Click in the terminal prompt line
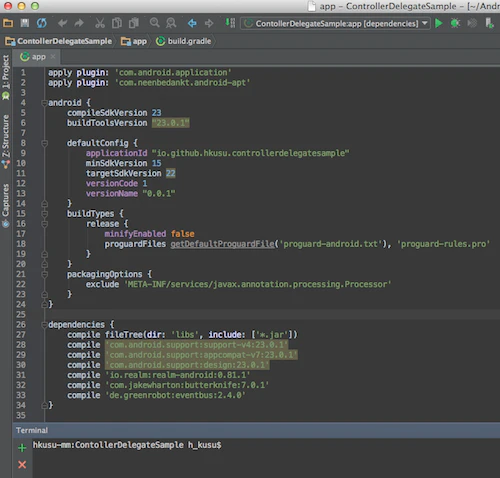This screenshot has width=500, height=478. pos(127,445)
